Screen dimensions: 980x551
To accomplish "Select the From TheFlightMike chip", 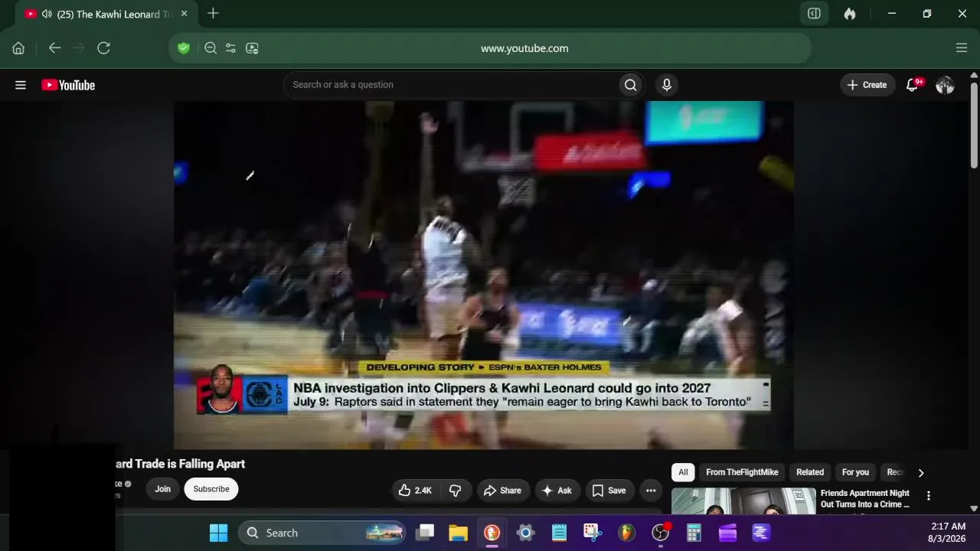I will pos(742,472).
